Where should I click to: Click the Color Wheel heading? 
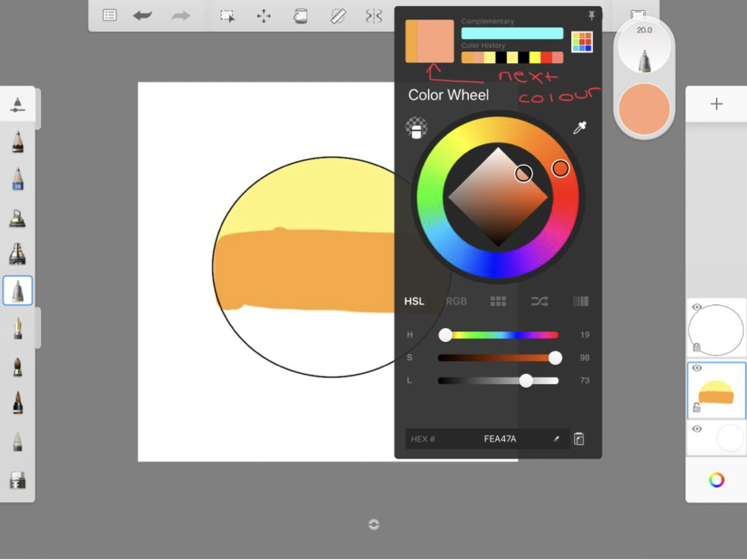pos(448,95)
